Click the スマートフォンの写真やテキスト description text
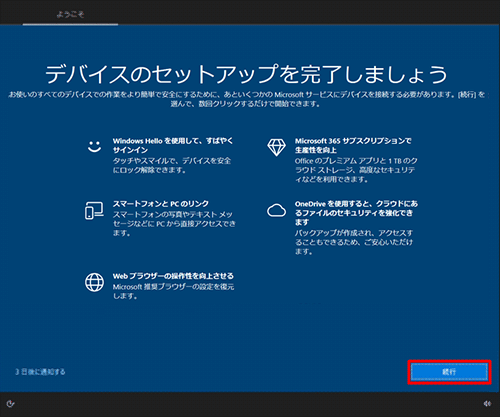The height and width of the screenshot is (417, 500). pyautogui.click(x=174, y=223)
